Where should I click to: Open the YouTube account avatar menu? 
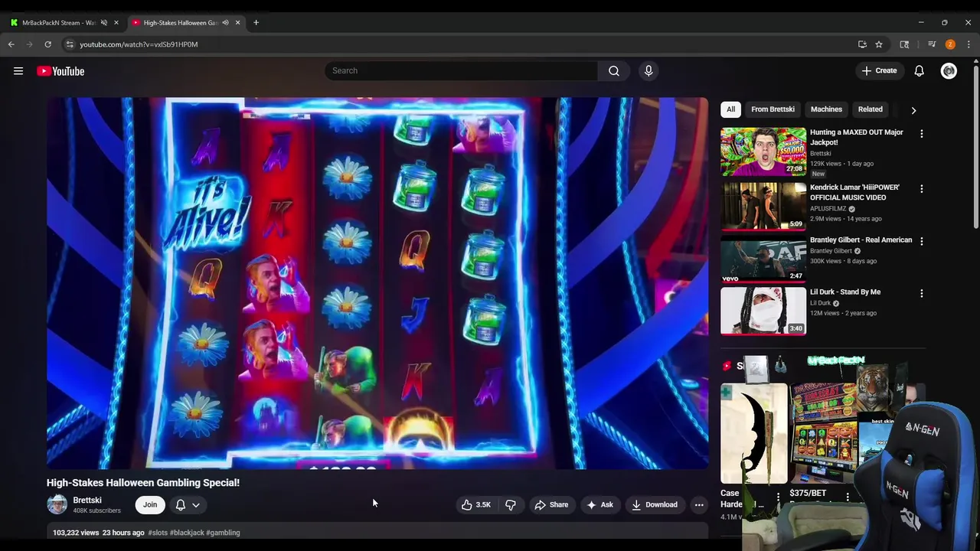point(949,71)
